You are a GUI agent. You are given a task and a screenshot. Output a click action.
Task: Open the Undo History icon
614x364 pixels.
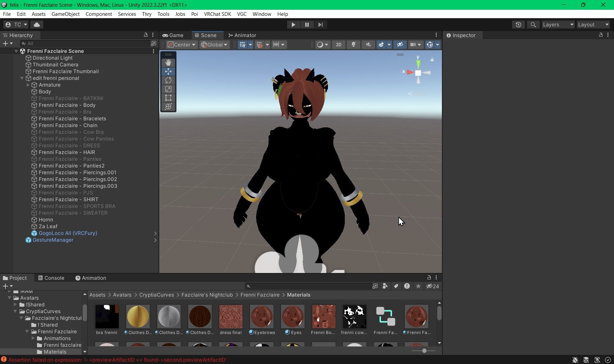(x=519, y=25)
